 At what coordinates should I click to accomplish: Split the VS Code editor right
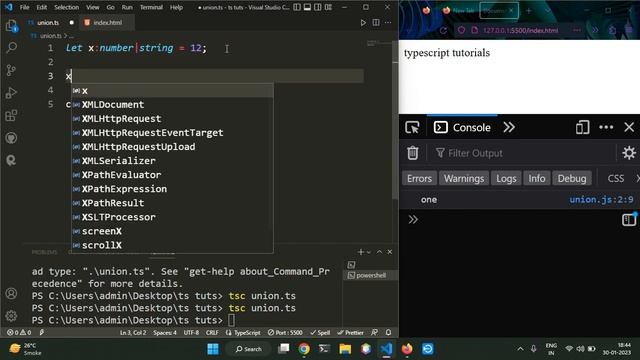(376, 23)
